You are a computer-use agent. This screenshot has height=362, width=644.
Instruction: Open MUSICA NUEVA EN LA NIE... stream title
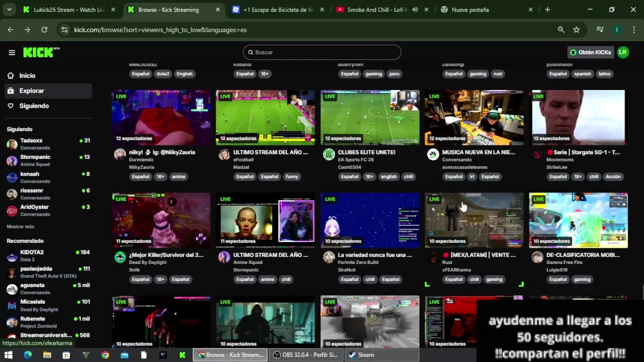[x=478, y=152]
